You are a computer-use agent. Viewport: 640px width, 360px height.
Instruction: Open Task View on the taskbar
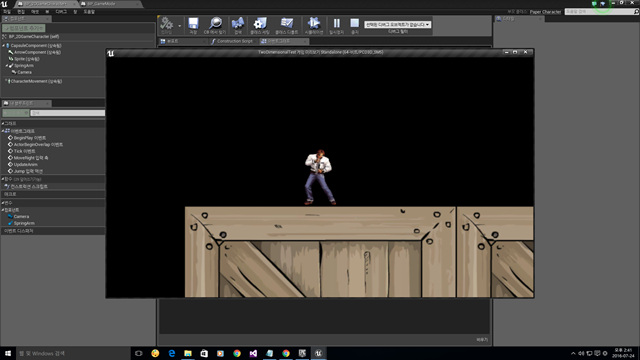click(138, 353)
